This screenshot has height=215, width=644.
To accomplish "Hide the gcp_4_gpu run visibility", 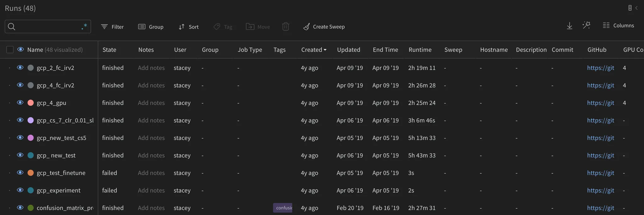I will 20,103.
